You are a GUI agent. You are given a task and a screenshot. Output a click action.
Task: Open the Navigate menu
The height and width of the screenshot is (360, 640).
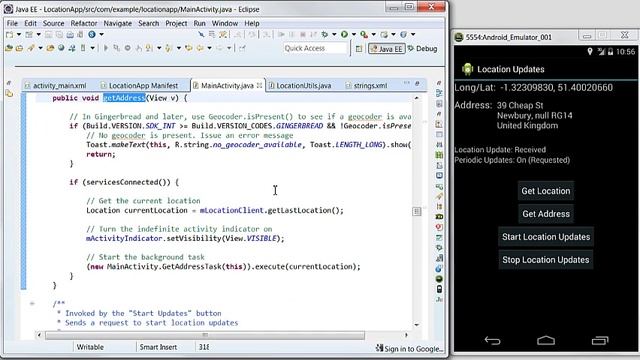point(118,23)
